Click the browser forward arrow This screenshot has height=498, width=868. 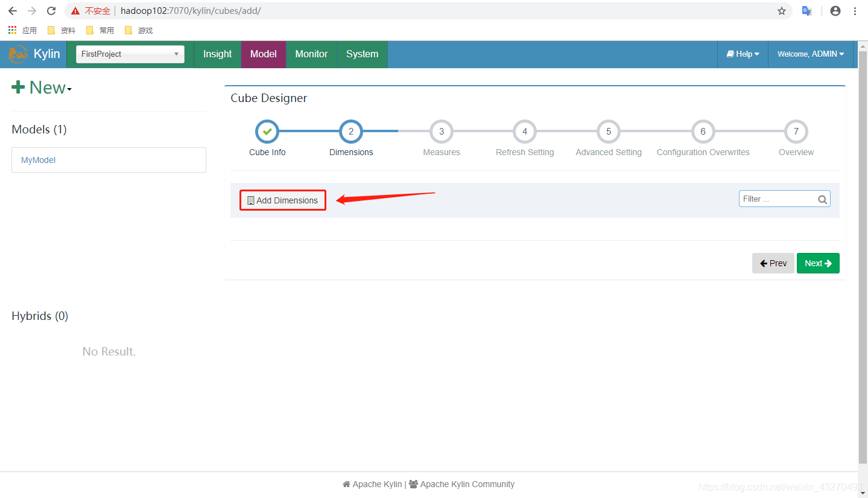point(32,11)
